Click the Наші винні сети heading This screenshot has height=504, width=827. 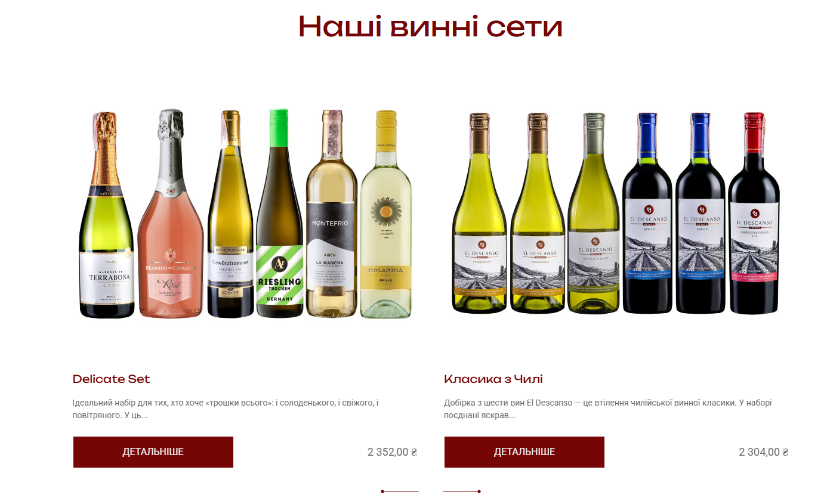[x=430, y=26]
